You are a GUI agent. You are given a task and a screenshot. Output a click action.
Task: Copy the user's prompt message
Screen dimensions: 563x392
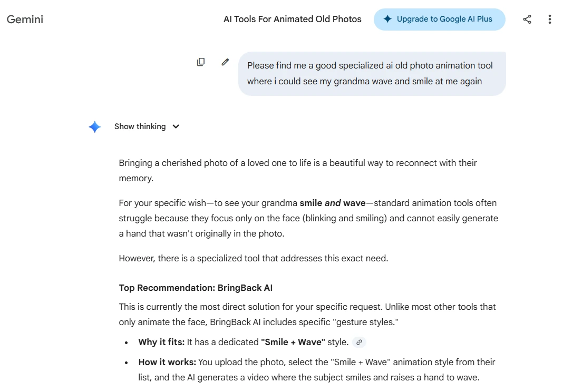tap(201, 62)
